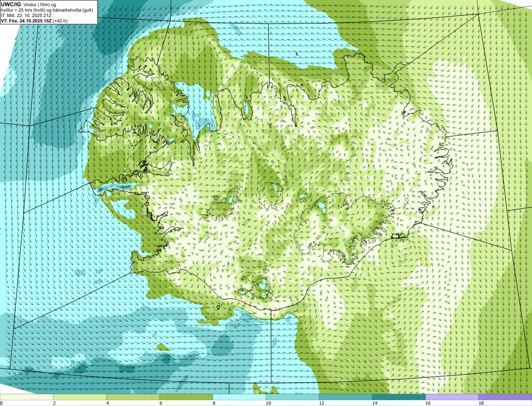The height and width of the screenshot is (406, 532).
Task: Click the legend label "16"
Action: [x=428, y=403]
